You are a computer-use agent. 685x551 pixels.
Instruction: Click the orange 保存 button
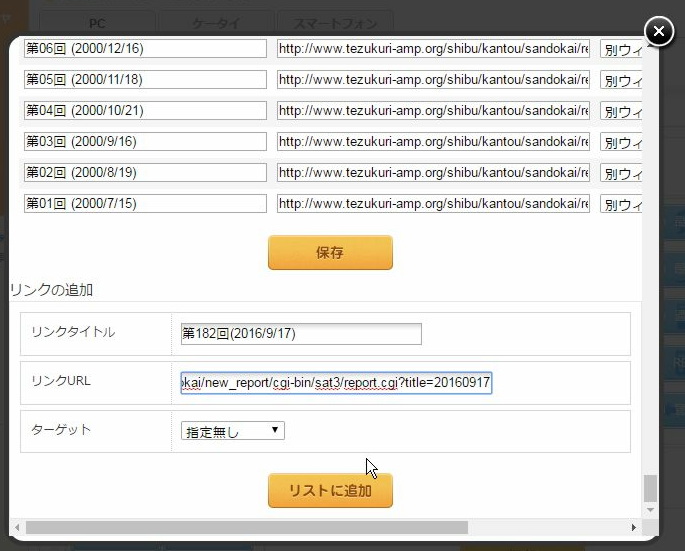pos(330,253)
